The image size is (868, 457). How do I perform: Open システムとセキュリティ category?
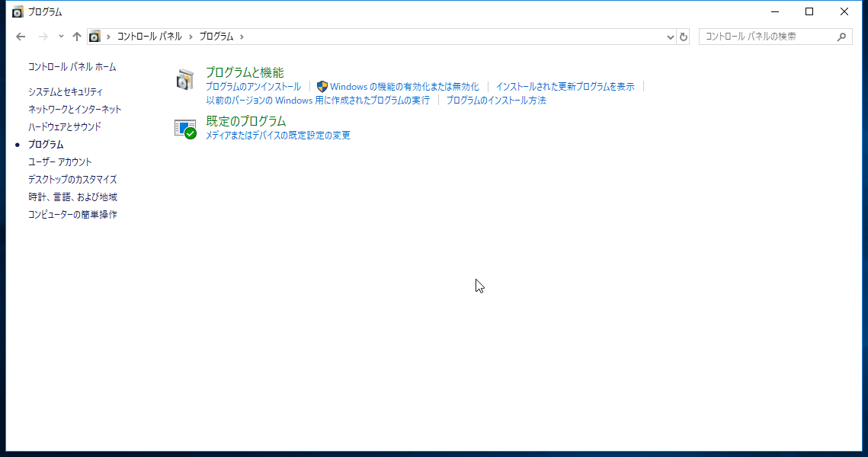(x=66, y=92)
